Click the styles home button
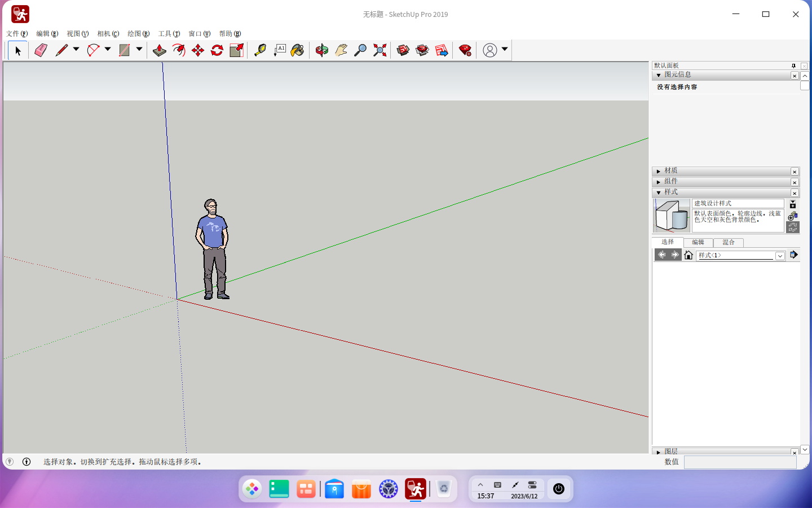The height and width of the screenshot is (508, 812). [x=689, y=255]
